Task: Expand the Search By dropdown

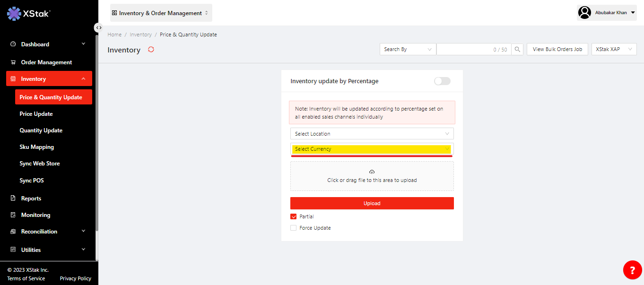Action: (x=408, y=49)
